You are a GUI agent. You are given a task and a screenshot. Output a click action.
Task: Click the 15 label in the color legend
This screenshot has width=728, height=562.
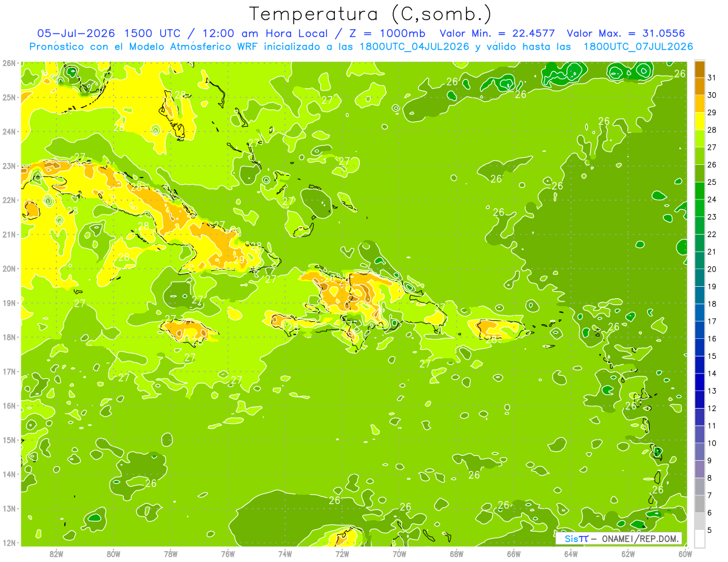712,356
